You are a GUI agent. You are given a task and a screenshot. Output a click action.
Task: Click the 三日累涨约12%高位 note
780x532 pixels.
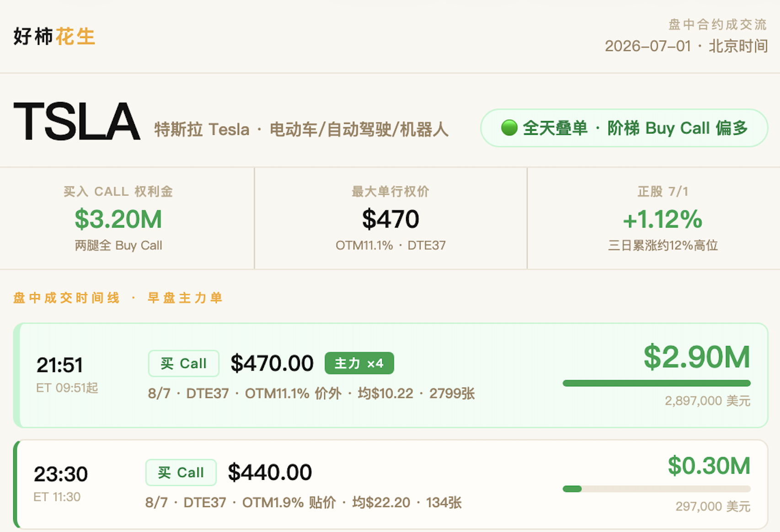point(663,245)
